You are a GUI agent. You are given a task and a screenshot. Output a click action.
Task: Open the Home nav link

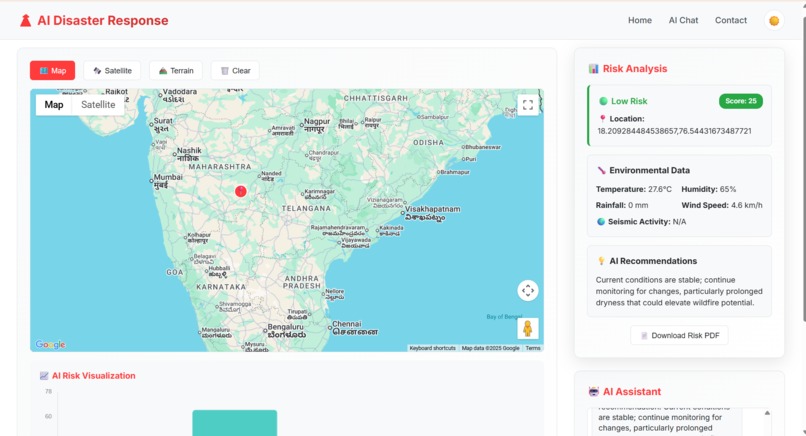pos(639,20)
